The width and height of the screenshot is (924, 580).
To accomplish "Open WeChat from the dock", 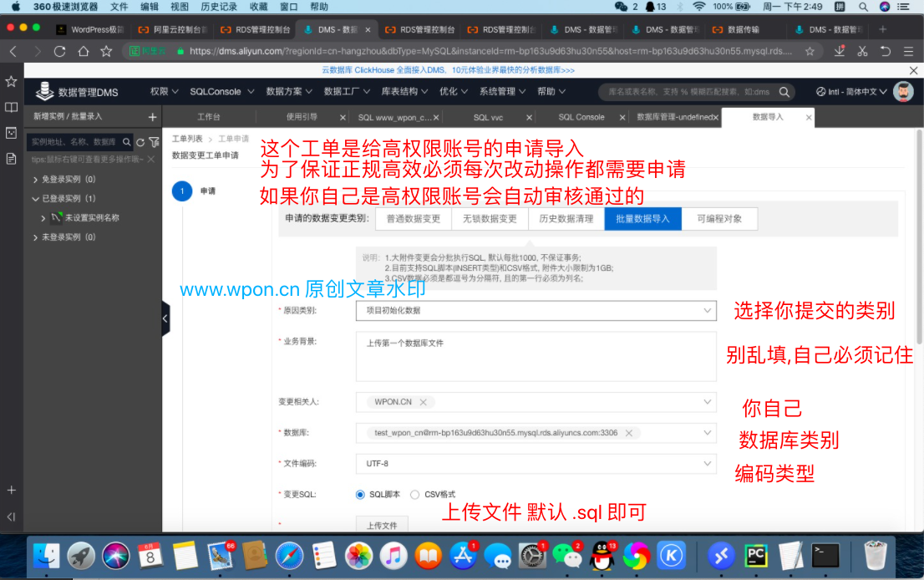I will (567, 556).
